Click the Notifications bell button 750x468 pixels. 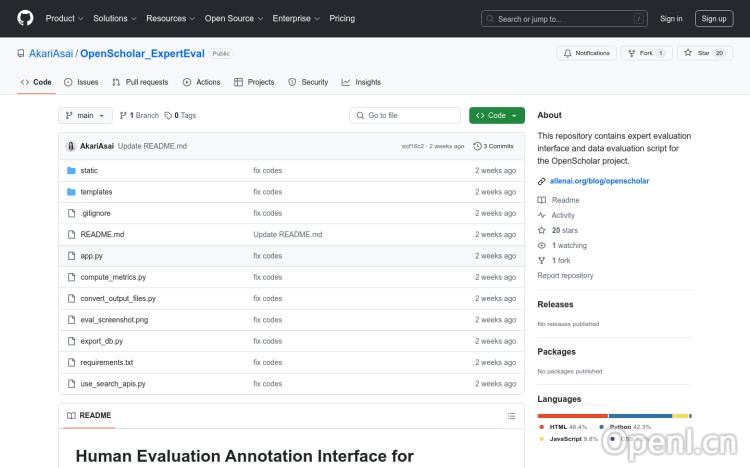point(586,53)
